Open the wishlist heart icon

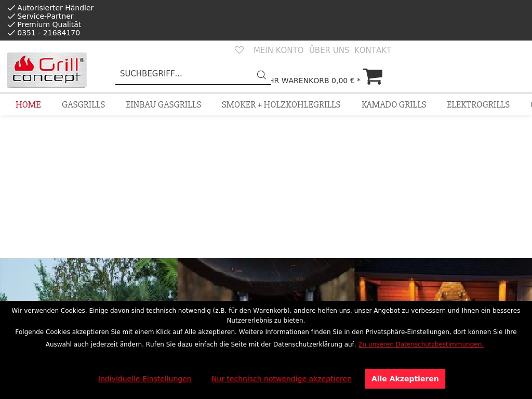tap(239, 50)
